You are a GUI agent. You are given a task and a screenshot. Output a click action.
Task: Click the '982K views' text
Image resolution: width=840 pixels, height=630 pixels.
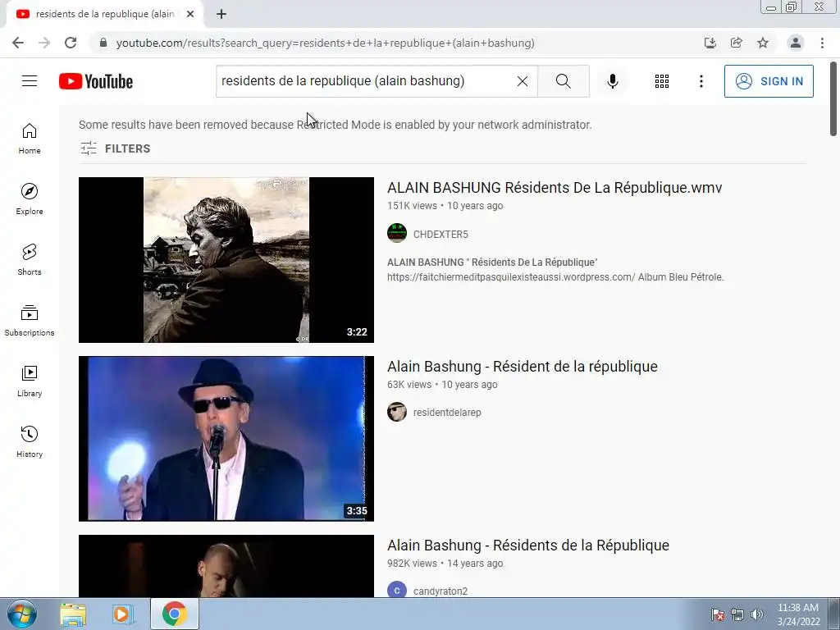tap(412, 564)
